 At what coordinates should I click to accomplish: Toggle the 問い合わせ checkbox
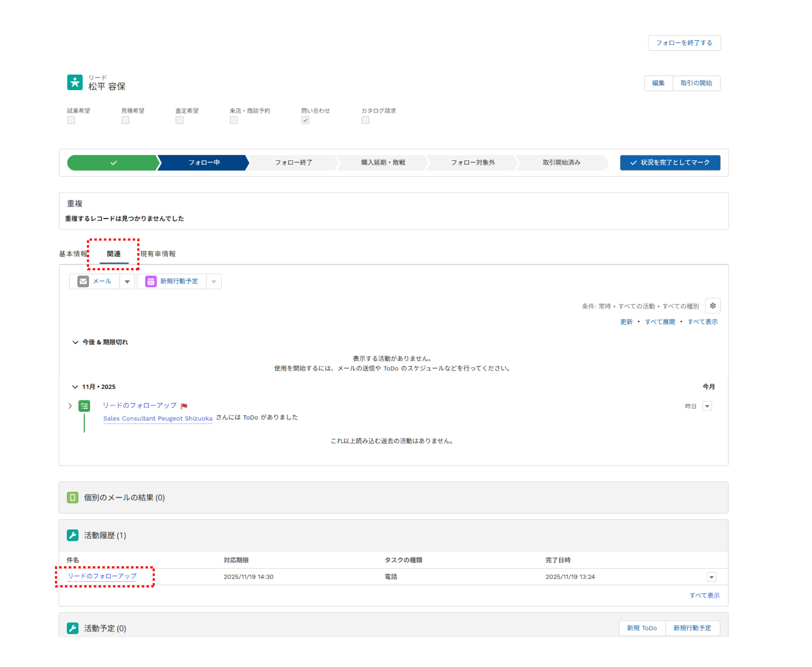pyautogui.click(x=305, y=121)
